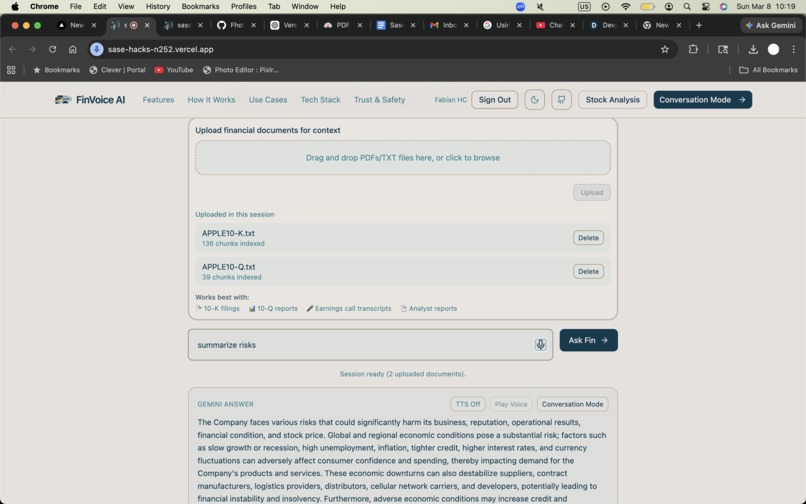Open the Chrome extensions puzzle icon
This screenshot has width=806, height=504.
click(693, 49)
